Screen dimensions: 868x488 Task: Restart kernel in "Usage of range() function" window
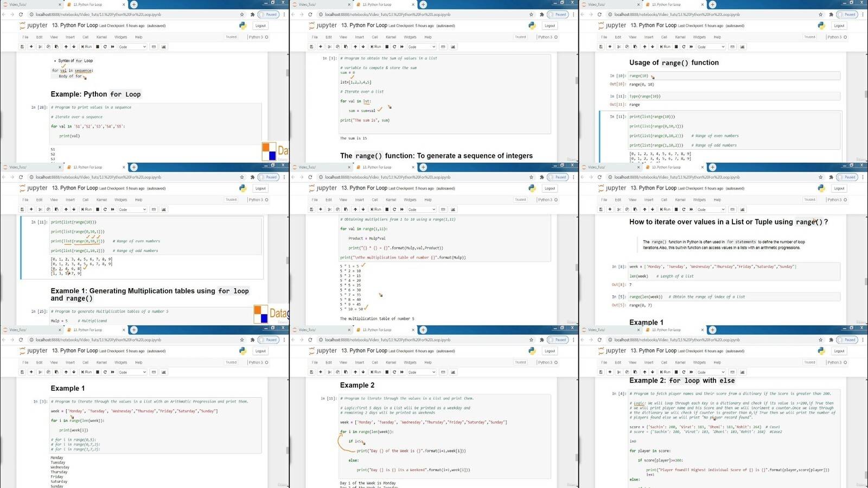[x=684, y=47]
